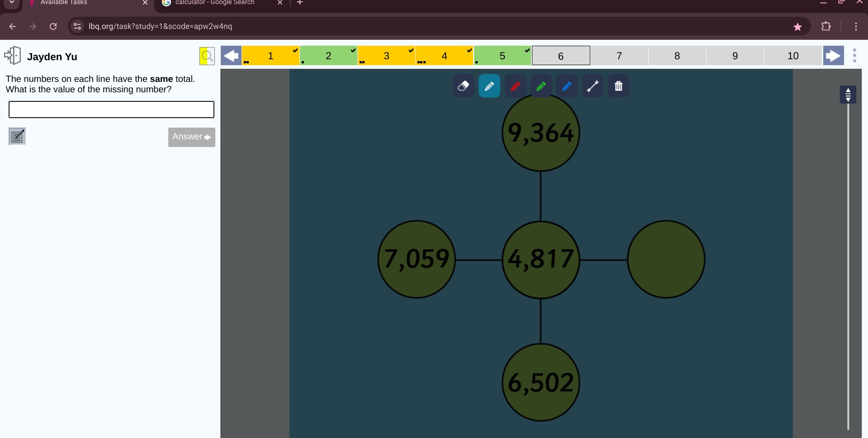Screen dimensions: 868x438
Task: Go to next question with right arrow
Action: tap(833, 56)
